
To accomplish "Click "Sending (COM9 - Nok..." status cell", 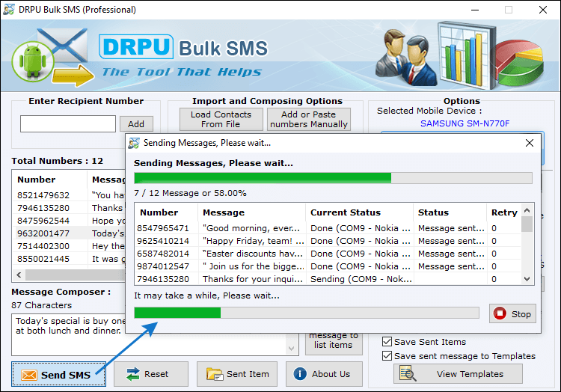I will tap(361, 279).
